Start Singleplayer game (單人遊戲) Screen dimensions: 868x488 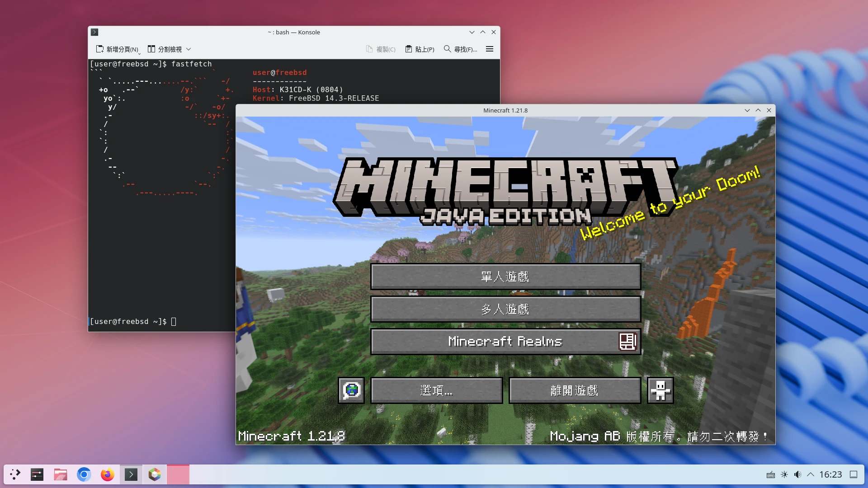point(505,277)
